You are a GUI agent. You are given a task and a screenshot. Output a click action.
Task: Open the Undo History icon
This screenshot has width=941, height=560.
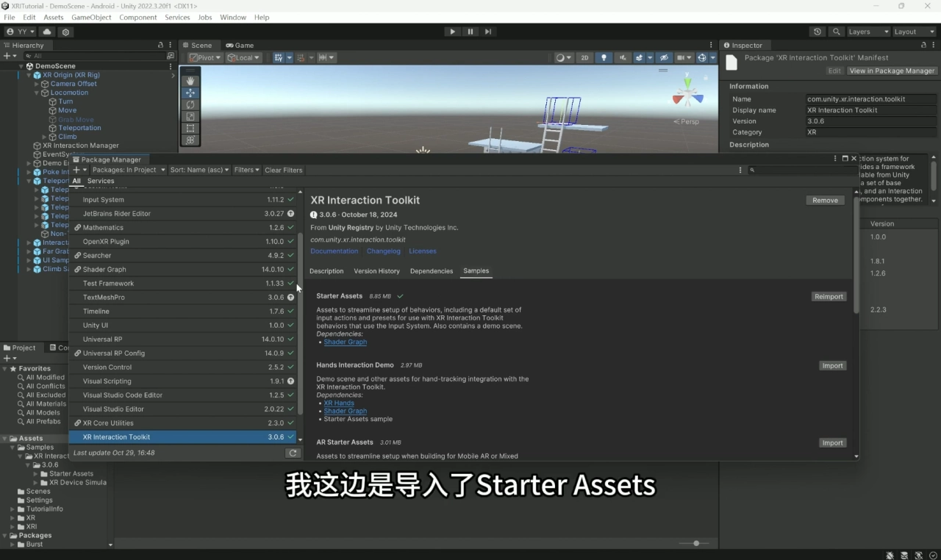[817, 32]
